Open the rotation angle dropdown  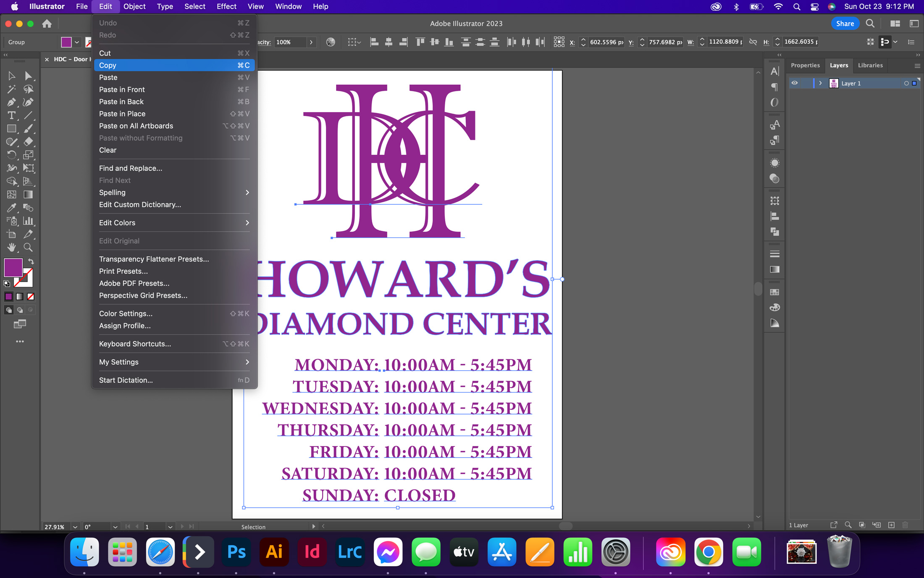[115, 527]
